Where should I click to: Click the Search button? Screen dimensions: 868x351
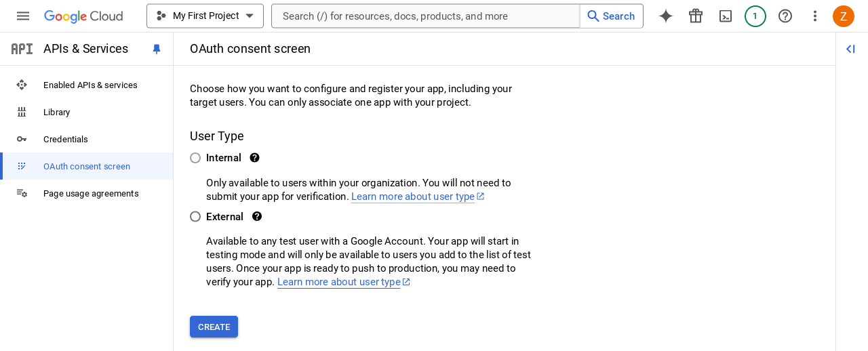[611, 16]
